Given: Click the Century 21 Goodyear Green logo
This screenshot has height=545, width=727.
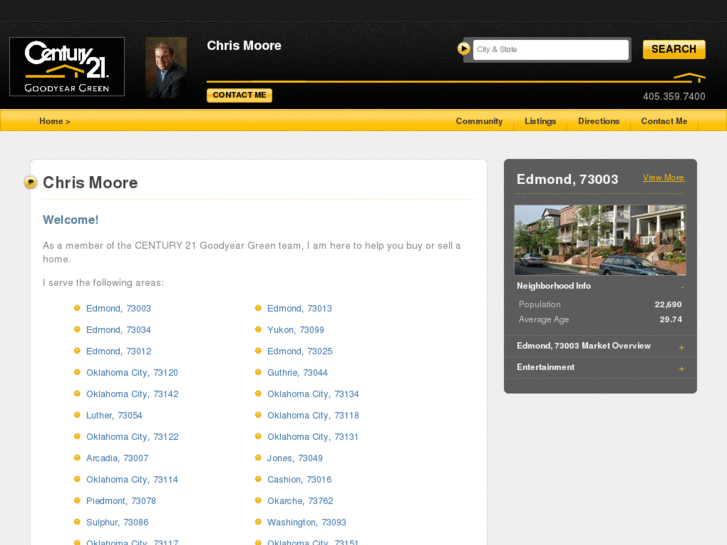Looking at the screenshot, I should point(67,67).
